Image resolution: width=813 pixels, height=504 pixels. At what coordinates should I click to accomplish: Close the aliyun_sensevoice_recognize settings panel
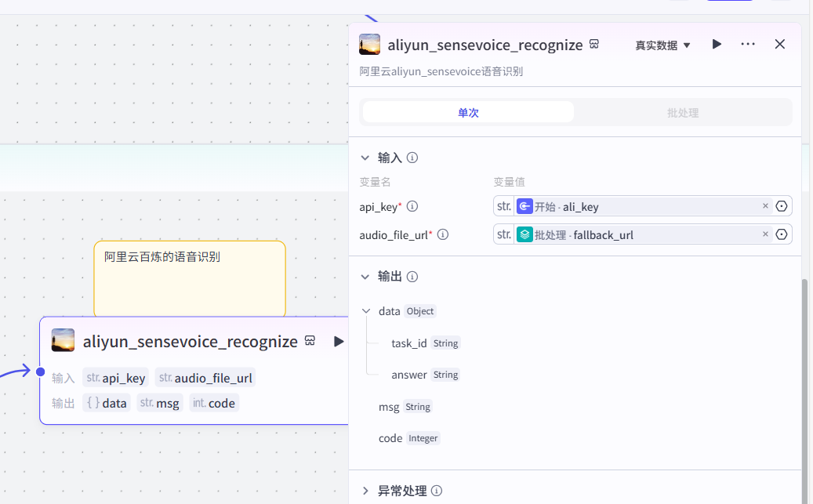[780, 45]
